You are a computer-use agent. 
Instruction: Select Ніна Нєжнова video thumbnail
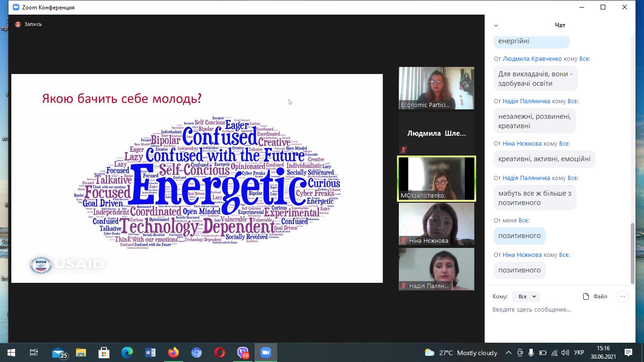pyautogui.click(x=437, y=224)
